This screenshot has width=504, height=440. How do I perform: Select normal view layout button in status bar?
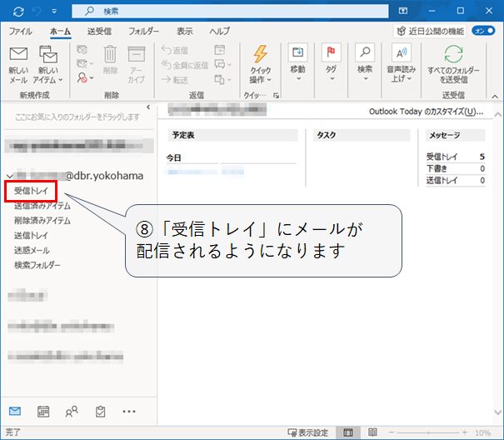(348, 433)
